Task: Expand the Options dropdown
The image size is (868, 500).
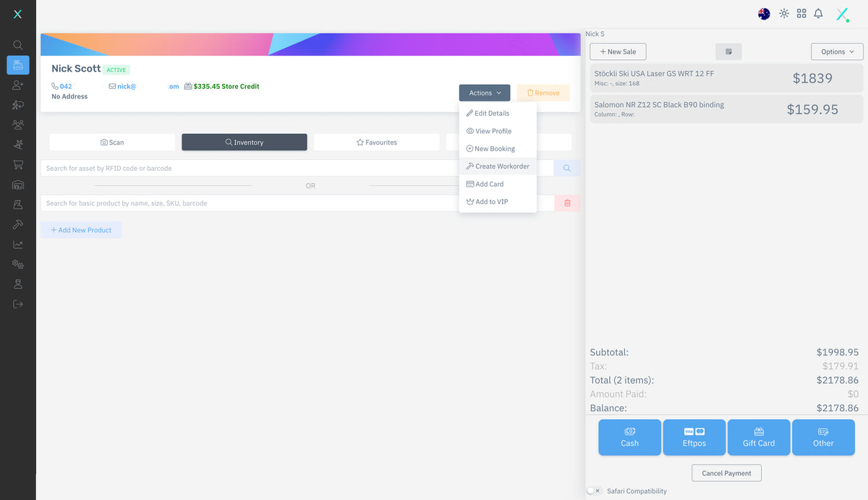Action: tap(837, 52)
